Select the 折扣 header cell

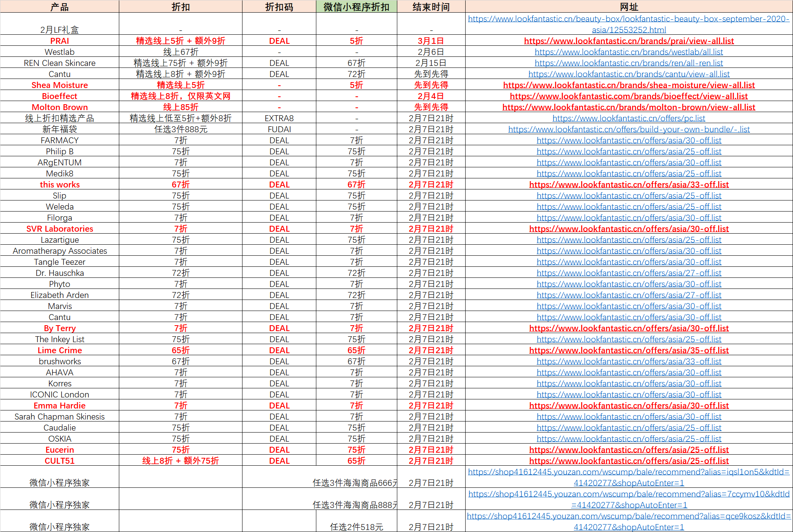(180, 7)
